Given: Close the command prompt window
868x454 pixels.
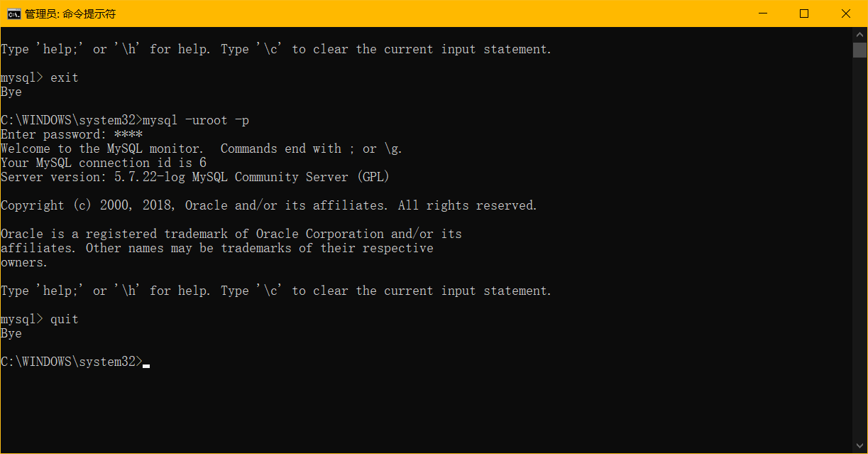Looking at the screenshot, I should (846, 13).
